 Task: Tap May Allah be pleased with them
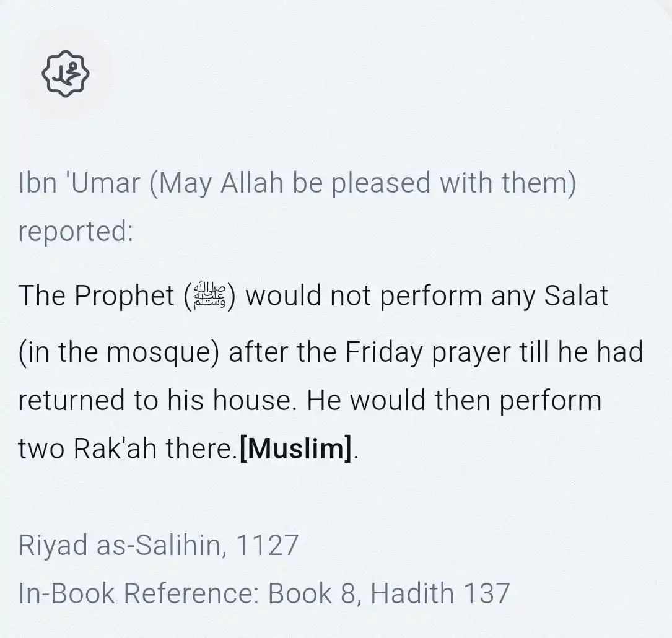(x=363, y=183)
